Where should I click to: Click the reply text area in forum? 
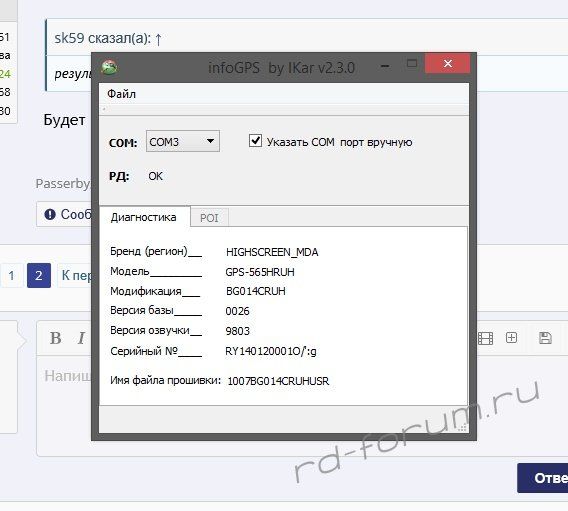pyautogui.click(x=302, y=406)
